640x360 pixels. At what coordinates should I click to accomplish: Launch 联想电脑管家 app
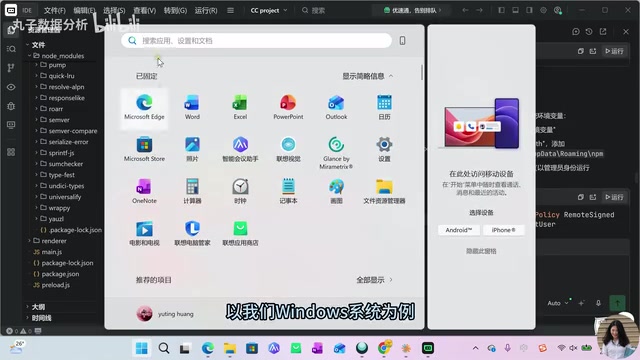pyautogui.click(x=192, y=233)
